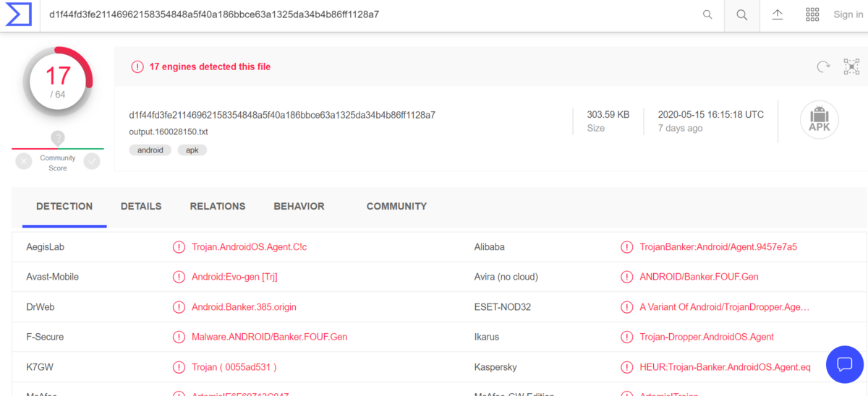Click the apk tag

point(192,150)
